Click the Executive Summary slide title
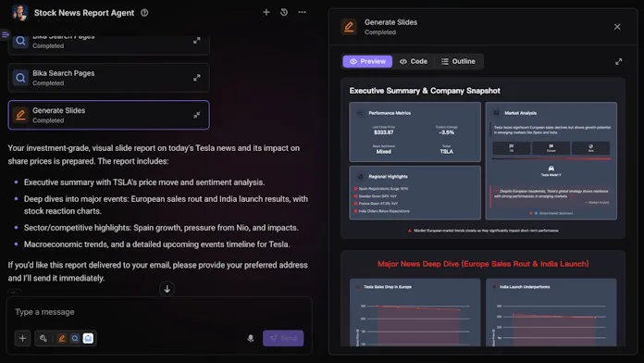This screenshot has height=363, width=644. point(425,91)
